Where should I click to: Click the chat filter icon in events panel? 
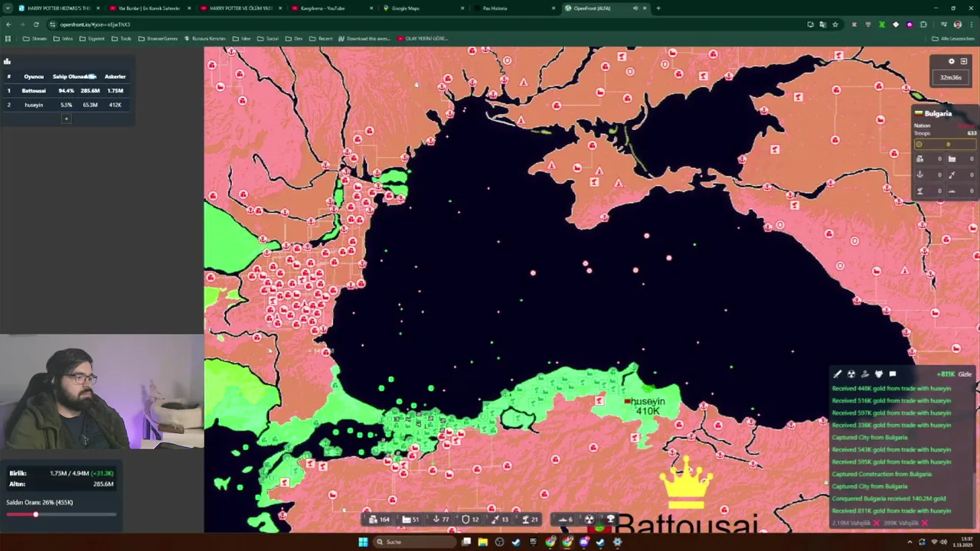893,374
